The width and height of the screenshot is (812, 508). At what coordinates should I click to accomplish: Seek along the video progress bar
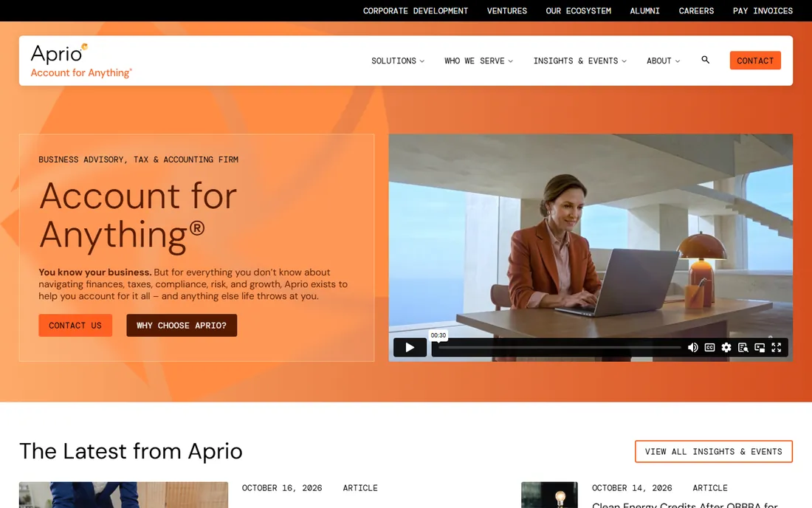[x=560, y=348]
